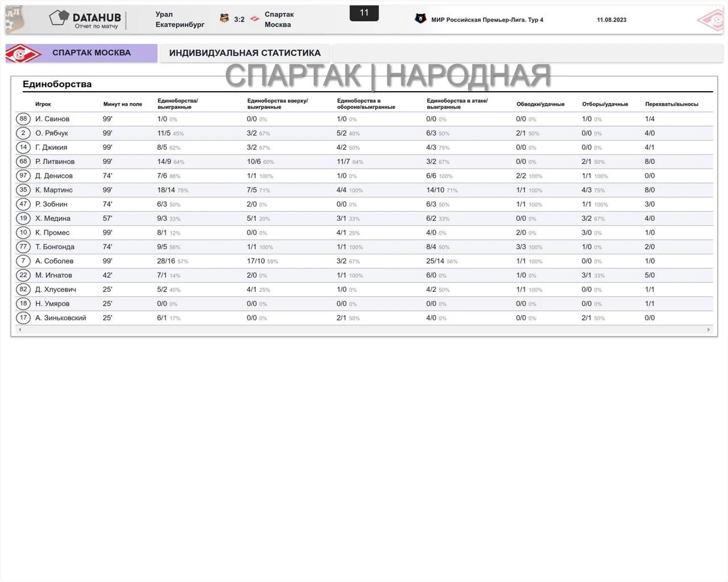Select jersey number 10 circle for Промес

coord(23,232)
